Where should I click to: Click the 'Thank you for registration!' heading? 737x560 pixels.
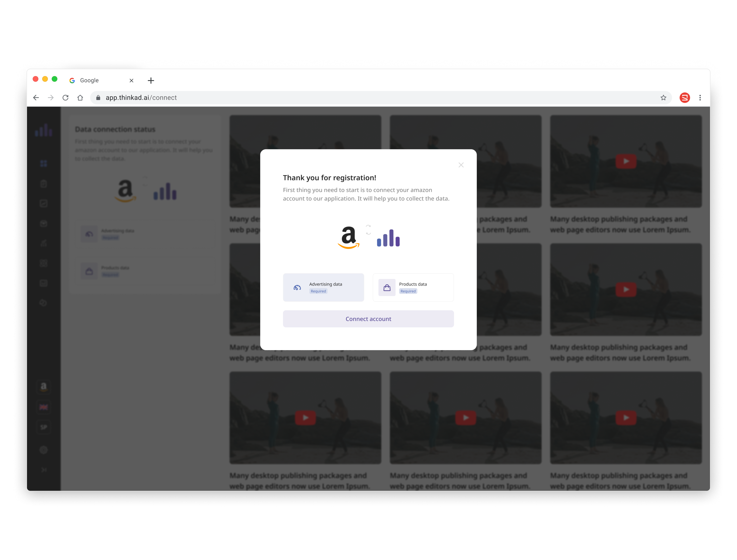pyautogui.click(x=329, y=178)
